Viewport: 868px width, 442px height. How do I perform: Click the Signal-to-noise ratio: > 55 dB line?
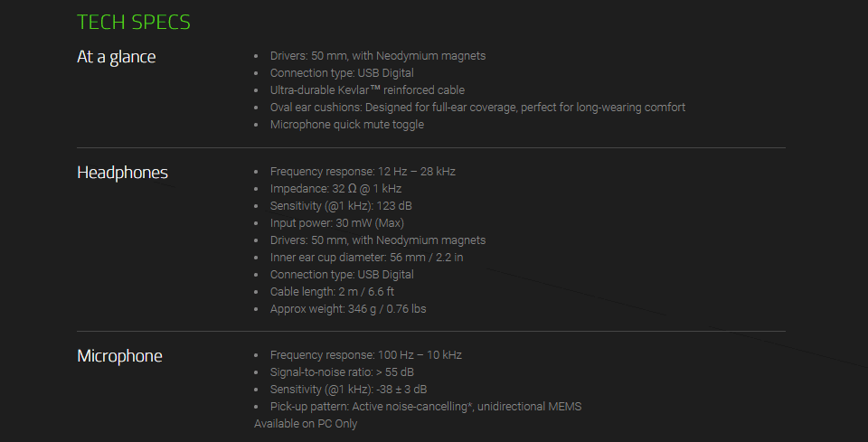pos(342,372)
